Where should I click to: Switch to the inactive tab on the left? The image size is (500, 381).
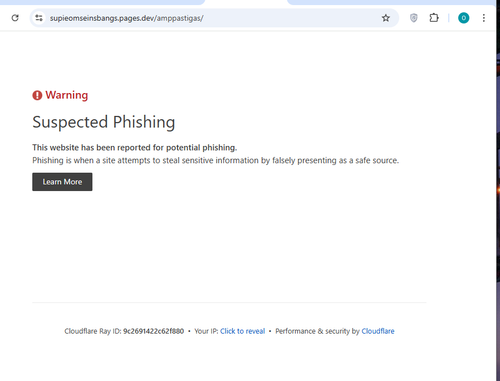click(100, 2)
